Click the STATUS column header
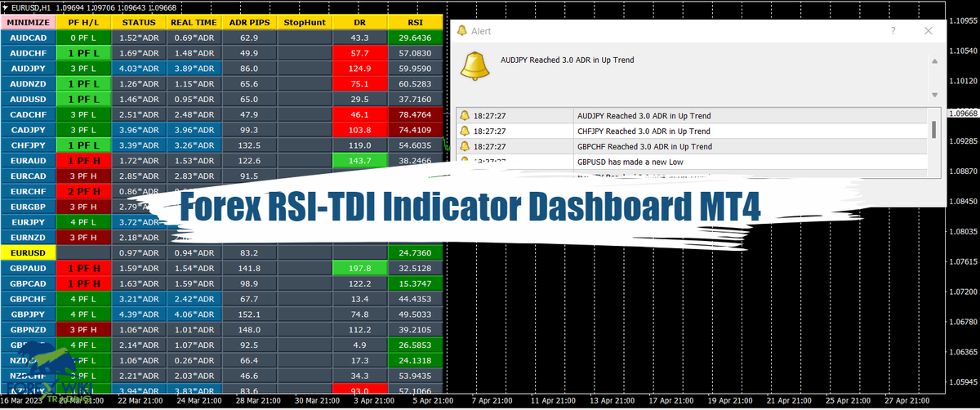 coord(139,22)
